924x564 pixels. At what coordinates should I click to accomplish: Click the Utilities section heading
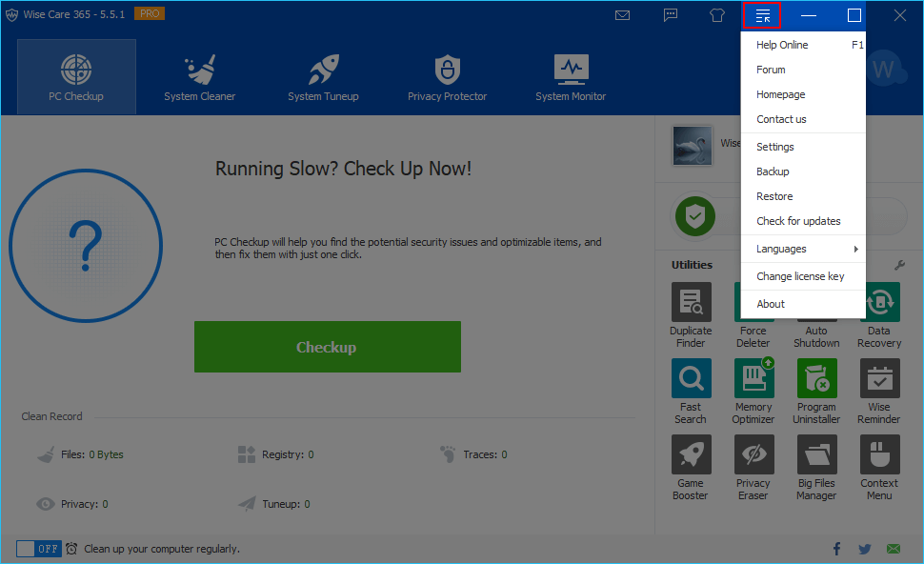(x=692, y=265)
